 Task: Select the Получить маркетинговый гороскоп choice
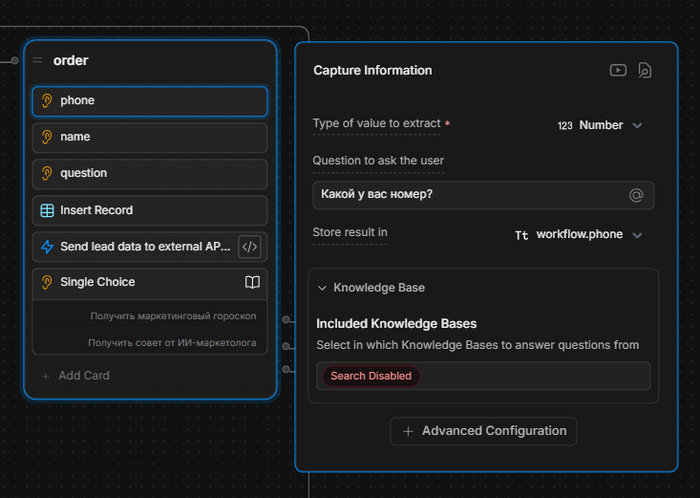[172, 316]
